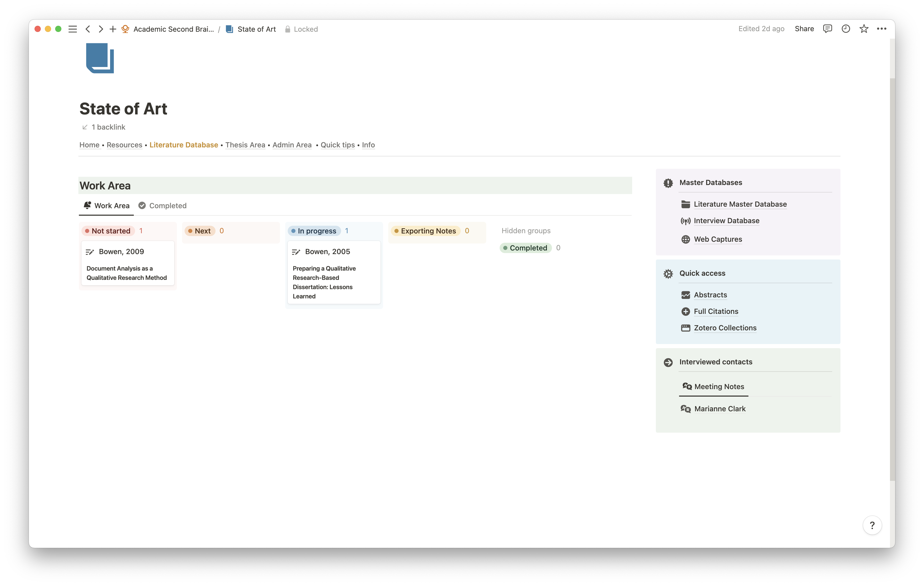Click the Locked page indicator
The height and width of the screenshot is (586, 924).
(301, 29)
